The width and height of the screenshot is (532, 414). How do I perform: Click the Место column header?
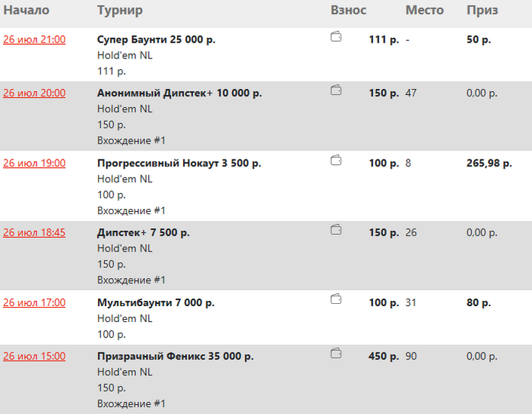click(424, 10)
